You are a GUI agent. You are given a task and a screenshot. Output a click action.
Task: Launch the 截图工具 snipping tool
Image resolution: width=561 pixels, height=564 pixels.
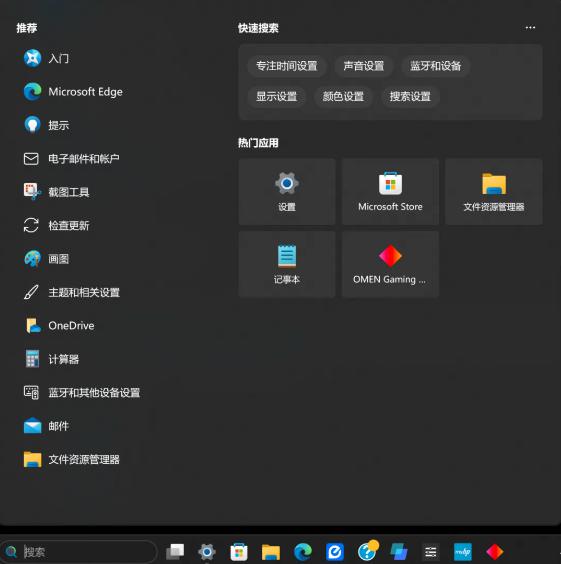[x=57, y=192]
